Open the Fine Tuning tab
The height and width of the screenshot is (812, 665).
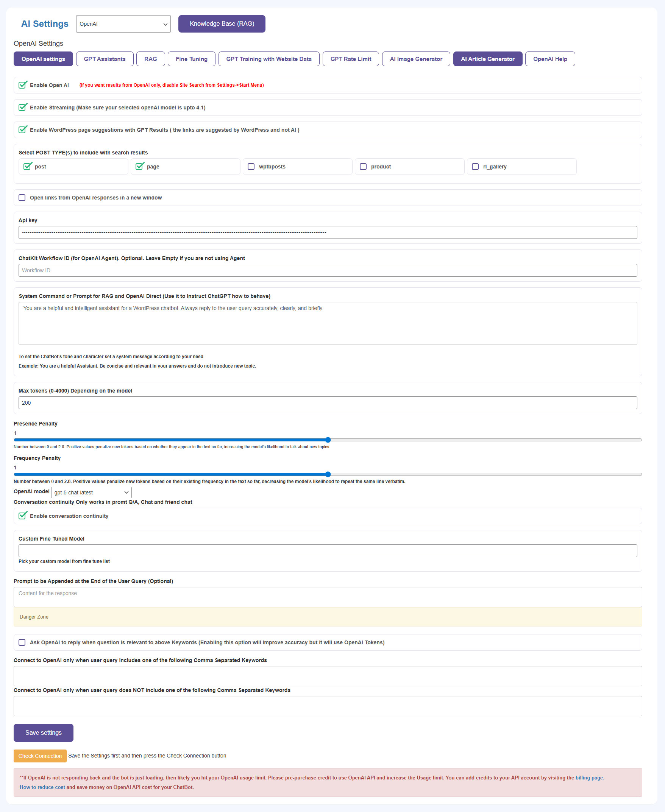(x=191, y=59)
